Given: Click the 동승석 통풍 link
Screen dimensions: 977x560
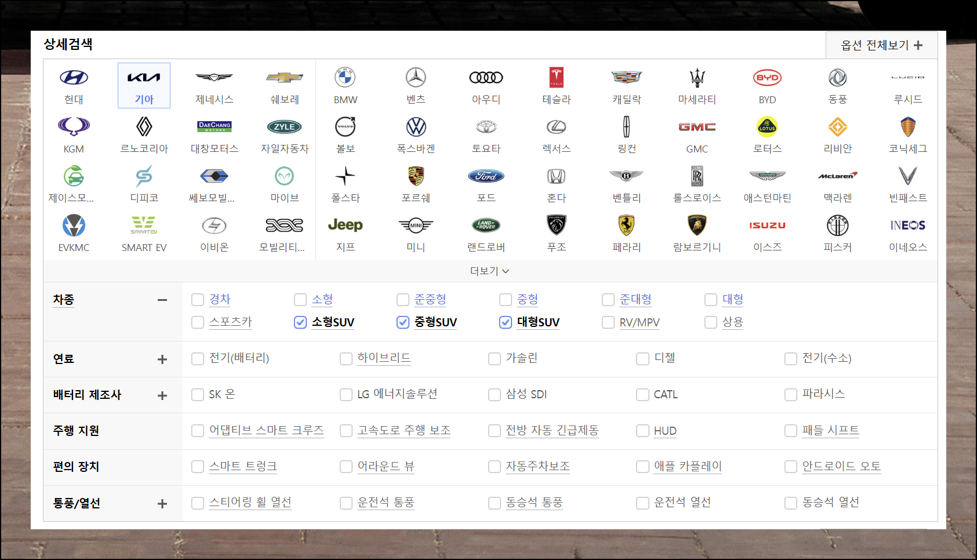Looking at the screenshot, I should point(534,502).
